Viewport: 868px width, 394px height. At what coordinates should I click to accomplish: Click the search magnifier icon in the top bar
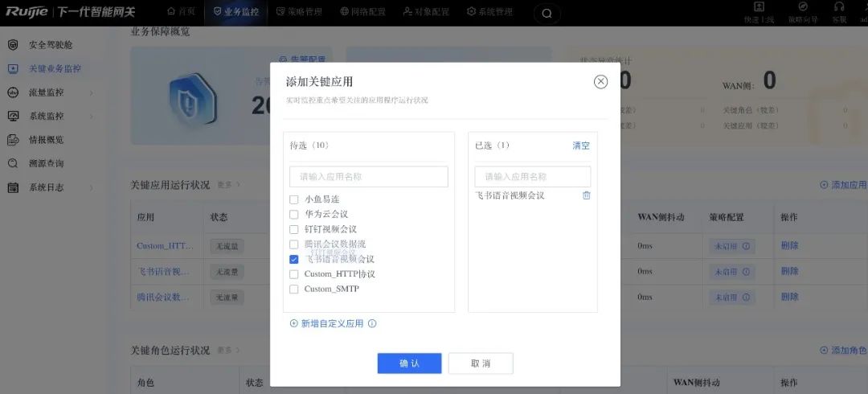click(547, 14)
